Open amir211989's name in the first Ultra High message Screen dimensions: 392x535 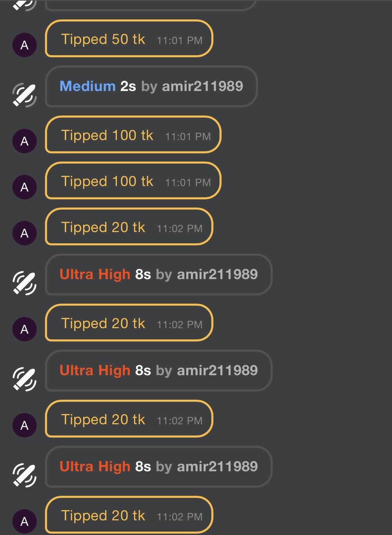click(217, 274)
